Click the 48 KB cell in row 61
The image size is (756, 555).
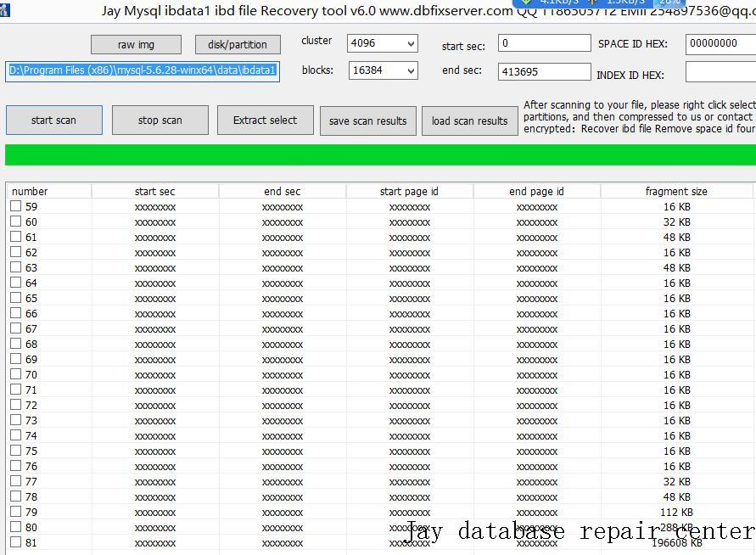[677, 238]
